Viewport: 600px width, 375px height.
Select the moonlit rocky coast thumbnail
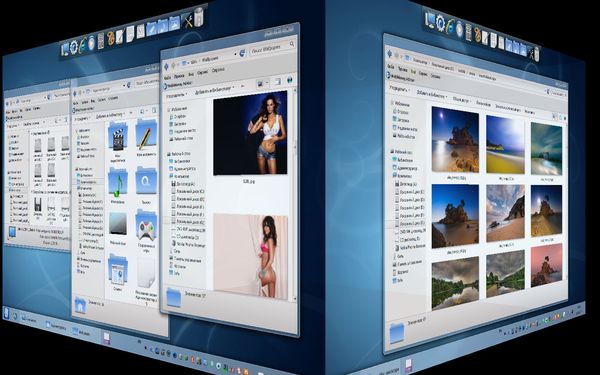(x=455, y=139)
